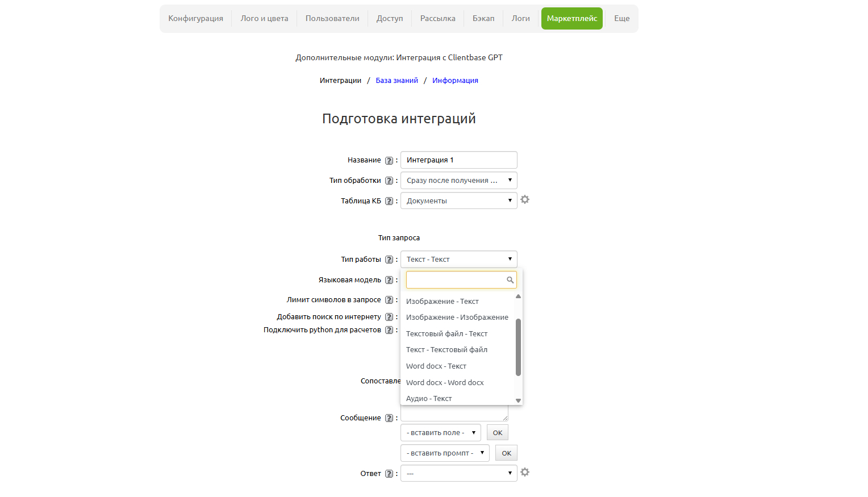Open settings gear next to Таблица КБ
The image size is (868, 497).
pos(525,199)
